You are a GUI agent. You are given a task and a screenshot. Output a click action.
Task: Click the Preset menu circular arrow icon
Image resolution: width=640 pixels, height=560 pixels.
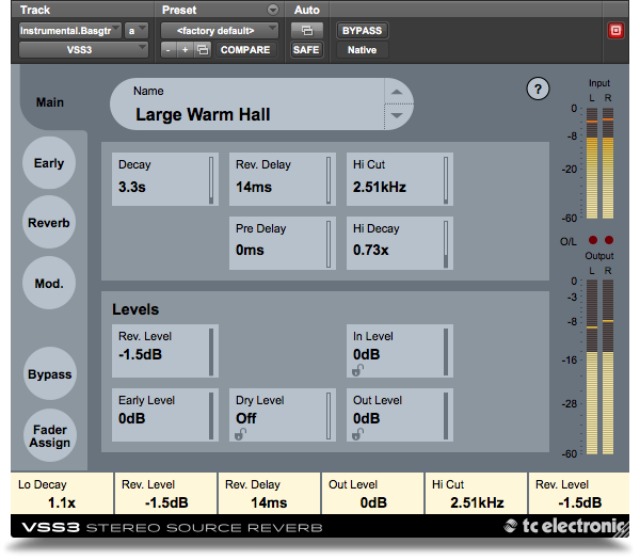click(x=273, y=9)
